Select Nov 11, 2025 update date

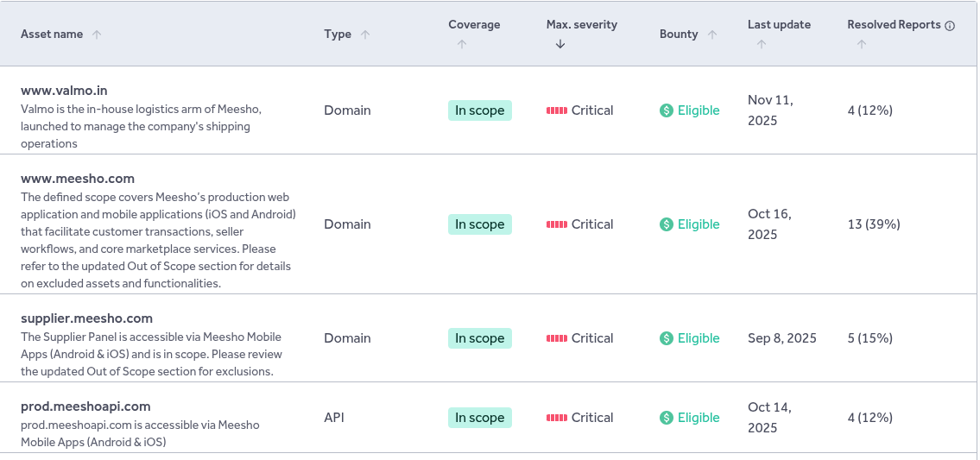point(771,110)
